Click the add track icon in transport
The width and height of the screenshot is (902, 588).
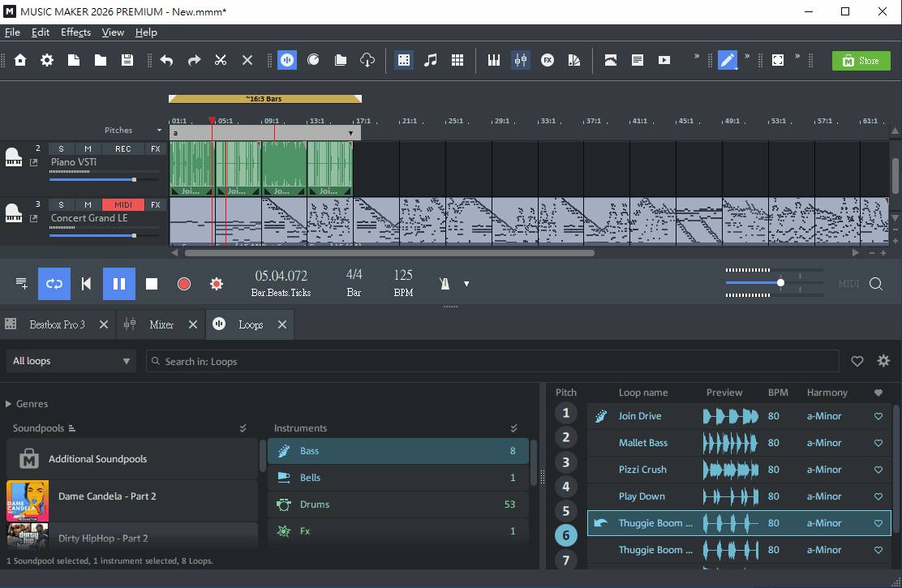point(21,283)
